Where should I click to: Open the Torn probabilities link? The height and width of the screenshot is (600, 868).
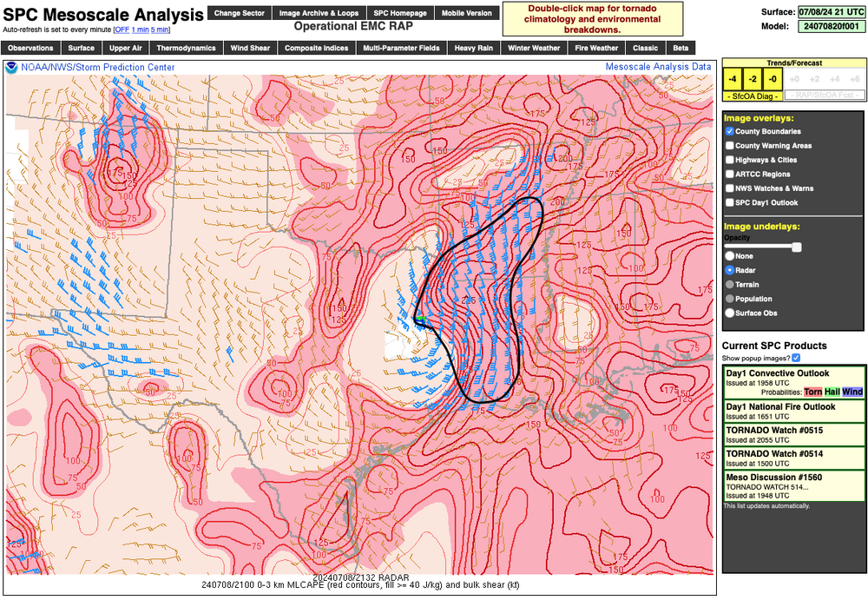pos(812,392)
